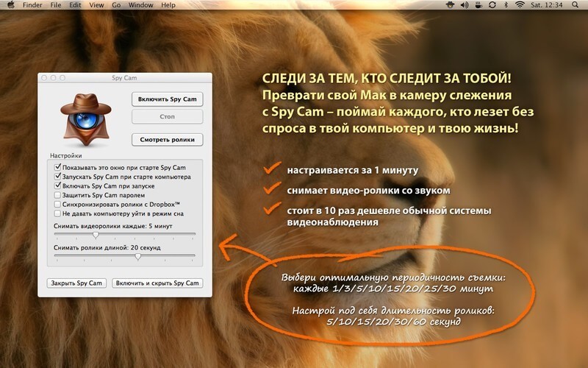Open the File menu
The width and height of the screenshot is (588, 368).
pos(56,5)
